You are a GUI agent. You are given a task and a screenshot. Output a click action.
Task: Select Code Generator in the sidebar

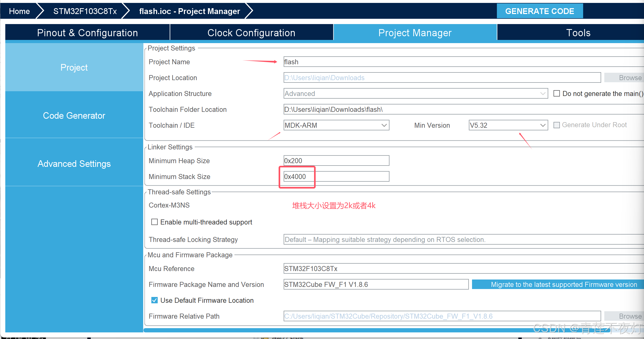(74, 116)
